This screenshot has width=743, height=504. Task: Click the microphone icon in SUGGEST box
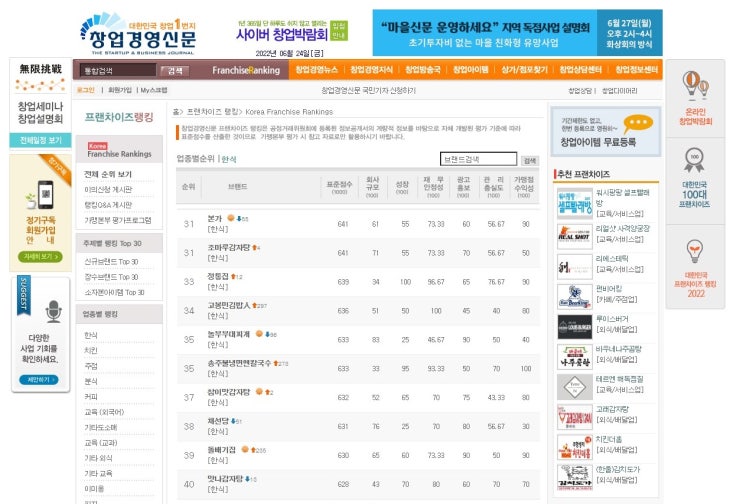coord(54,311)
